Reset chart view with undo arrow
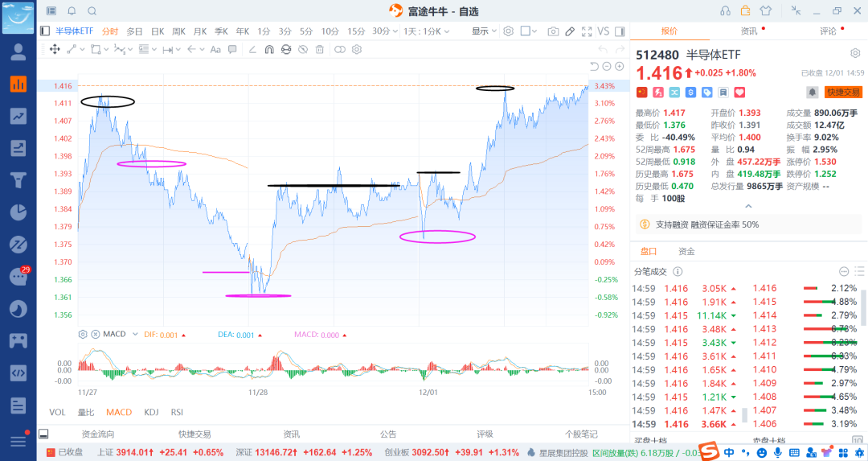Viewport: 868px width, 461px height. (594, 67)
